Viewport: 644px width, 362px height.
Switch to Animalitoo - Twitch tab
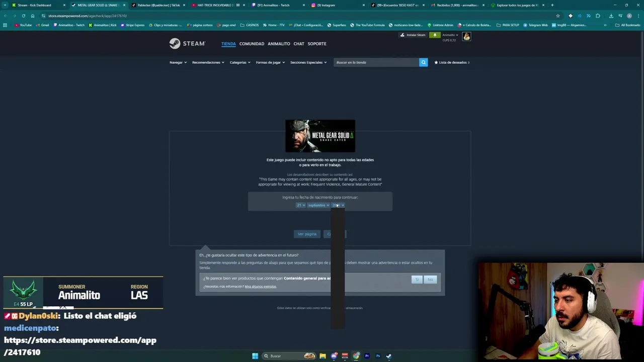coord(278,5)
